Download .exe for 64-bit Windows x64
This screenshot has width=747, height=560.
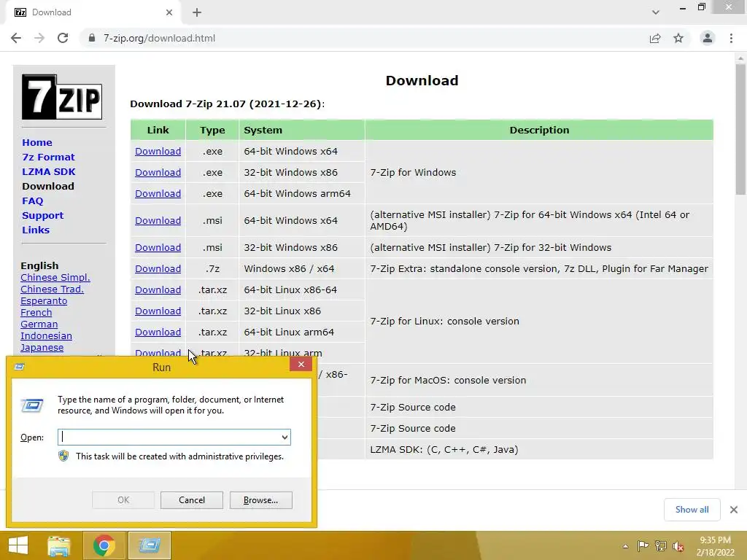point(158,152)
